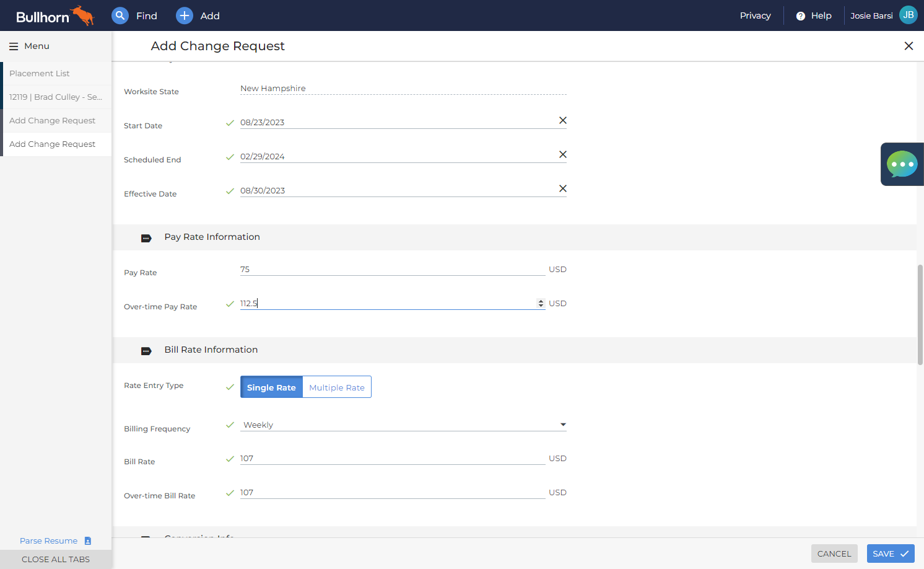Click the Scheduled End date input

398,156
